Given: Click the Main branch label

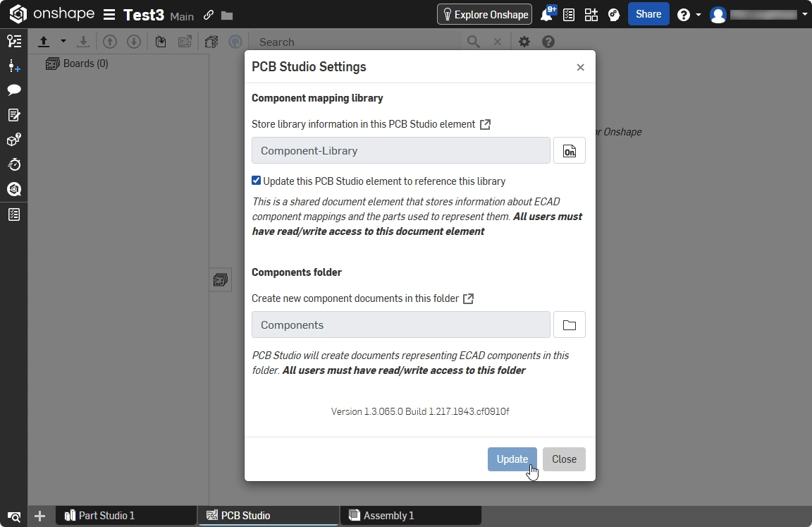Looking at the screenshot, I should (x=182, y=17).
